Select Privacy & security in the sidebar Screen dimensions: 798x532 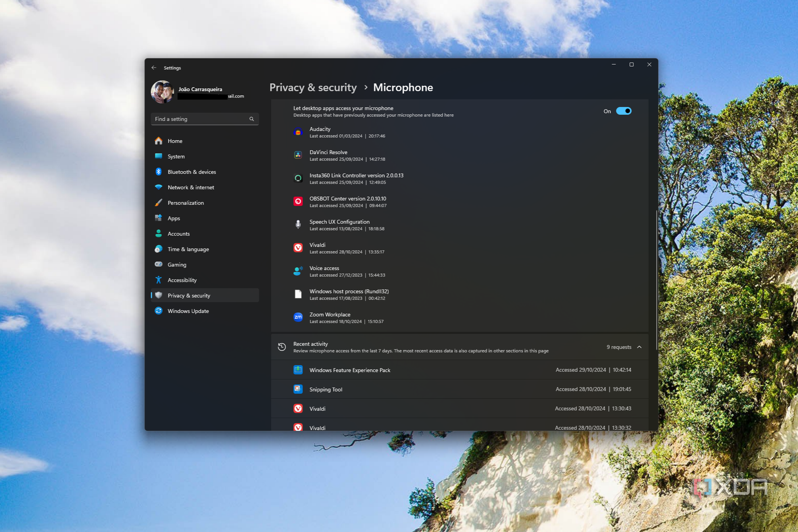tap(189, 295)
